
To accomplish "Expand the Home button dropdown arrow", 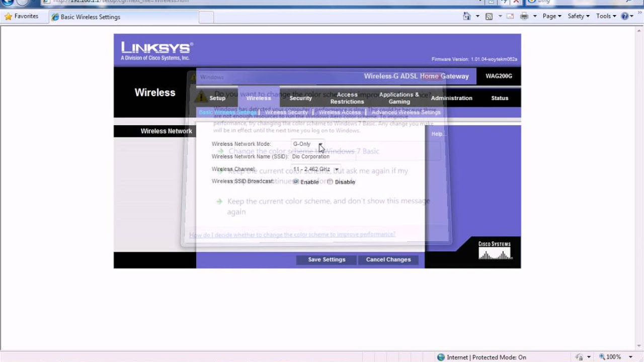I will click(x=477, y=16).
